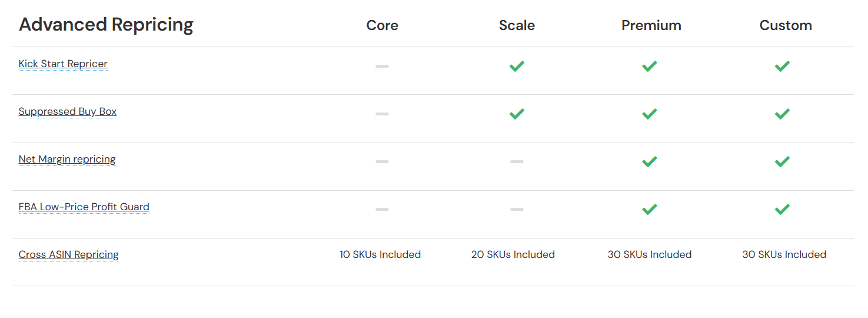The width and height of the screenshot is (868, 318).
Task: Select the Scale plan column header
Action: click(x=517, y=25)
